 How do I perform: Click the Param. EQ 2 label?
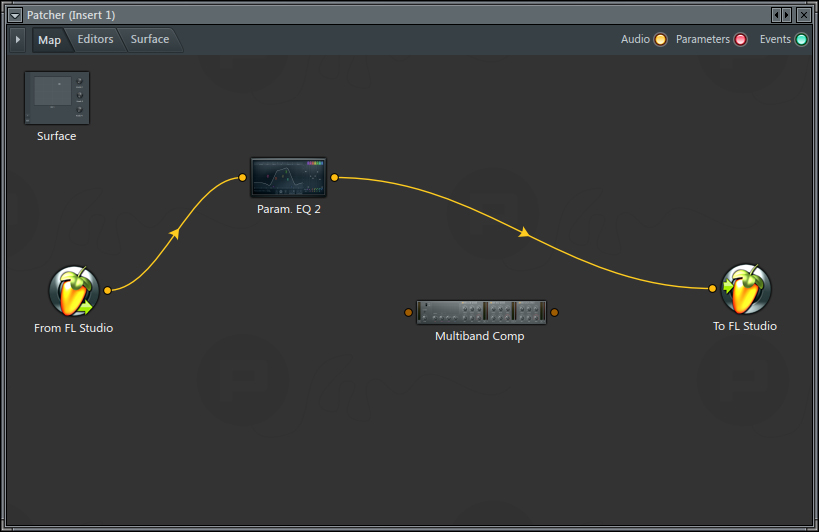289,209
